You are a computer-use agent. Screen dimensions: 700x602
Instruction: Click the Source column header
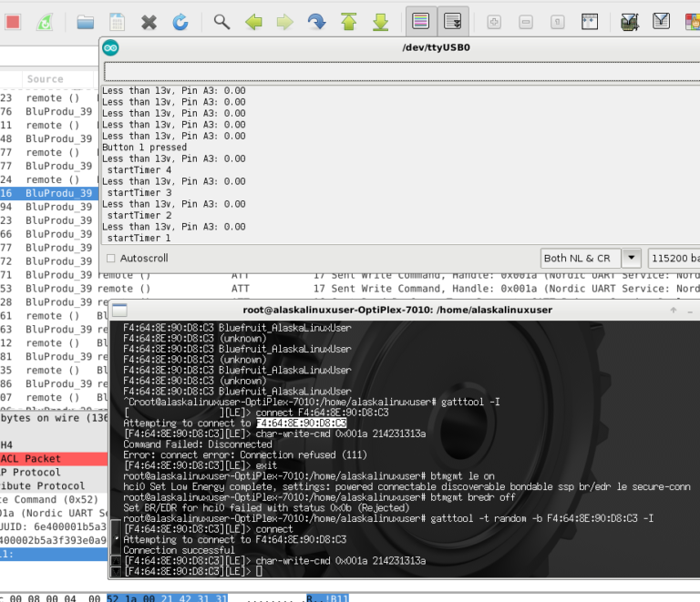coord(46,79)
